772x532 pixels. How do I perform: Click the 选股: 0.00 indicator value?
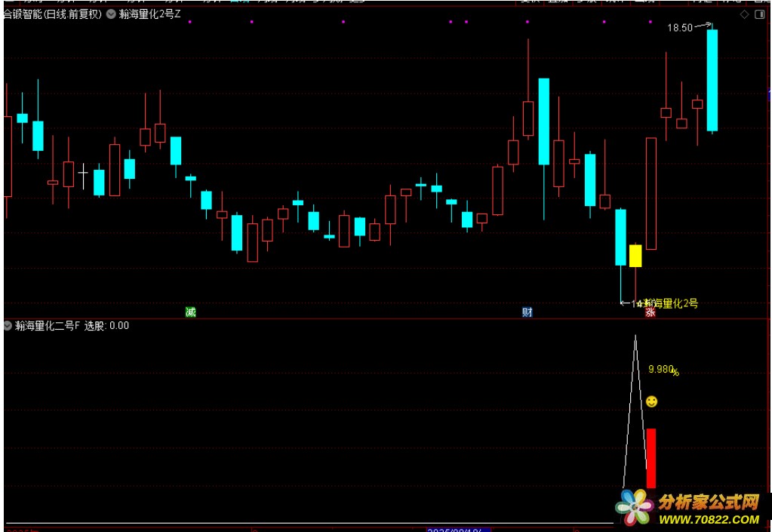(106, 325)
